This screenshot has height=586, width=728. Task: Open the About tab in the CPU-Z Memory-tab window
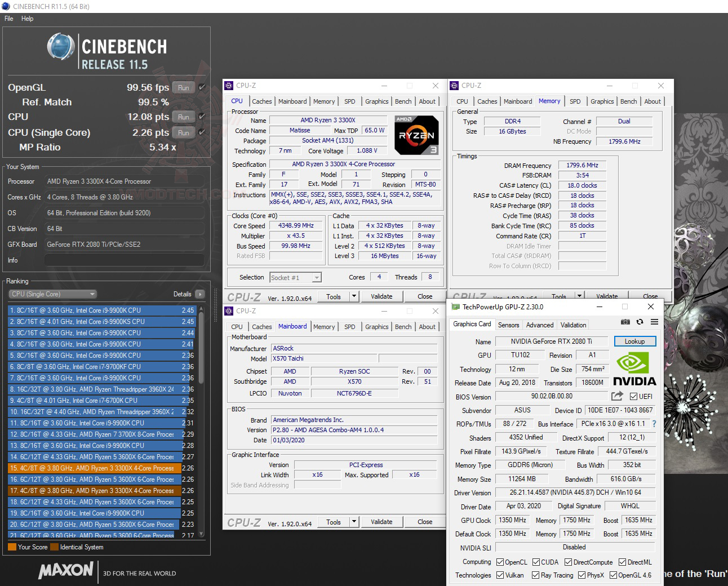click(x=652, y=101)
